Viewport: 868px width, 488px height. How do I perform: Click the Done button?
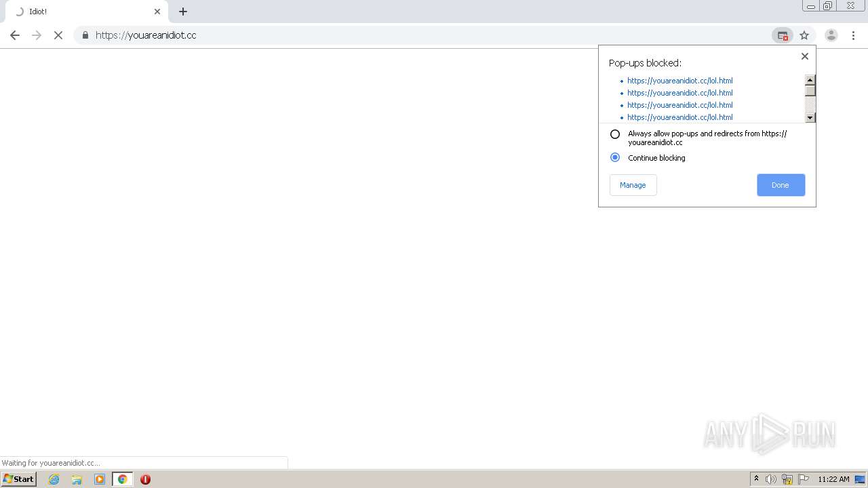pos(781,185)
